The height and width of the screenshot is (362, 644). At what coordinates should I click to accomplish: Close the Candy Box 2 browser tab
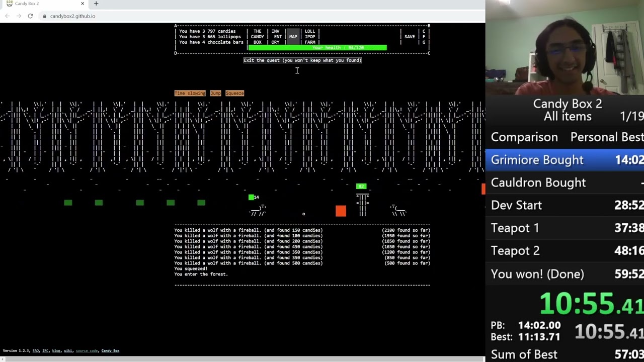tap(83, 4)
